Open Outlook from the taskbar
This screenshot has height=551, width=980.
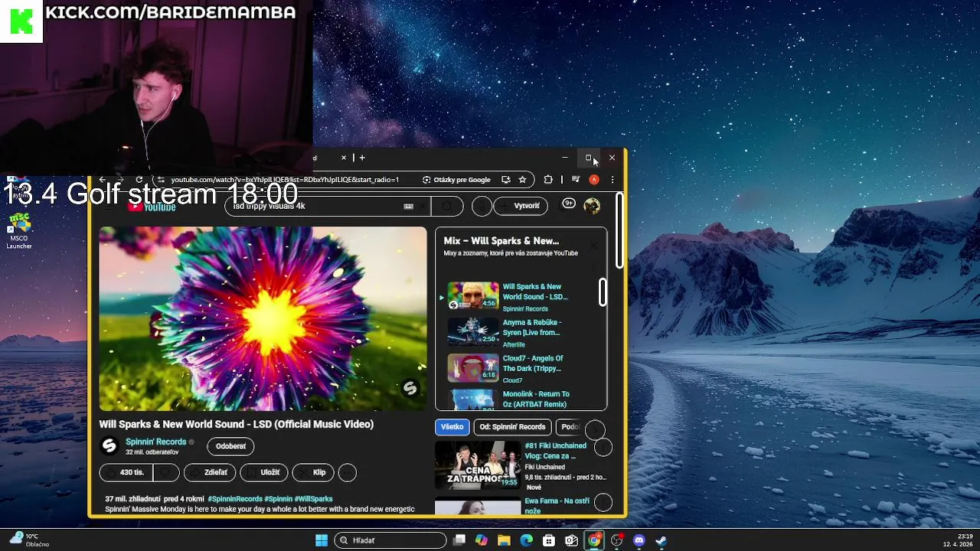pyautogui.click(x=571, y=540)
